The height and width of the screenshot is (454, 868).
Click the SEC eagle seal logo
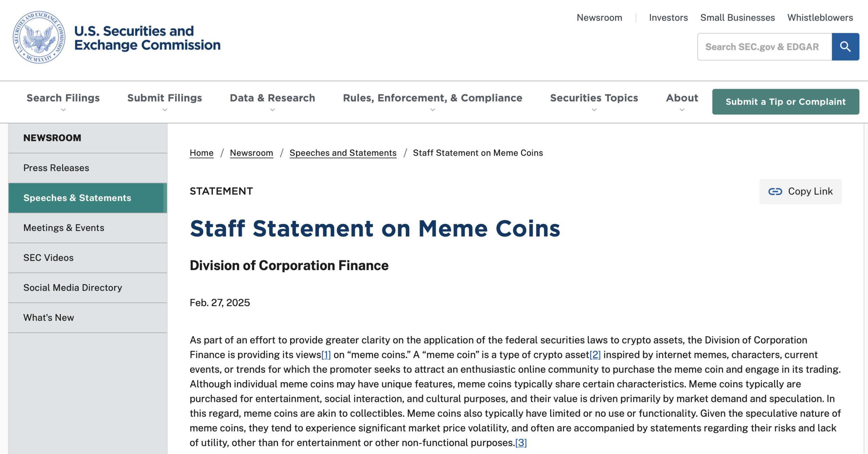coord(39,37)
